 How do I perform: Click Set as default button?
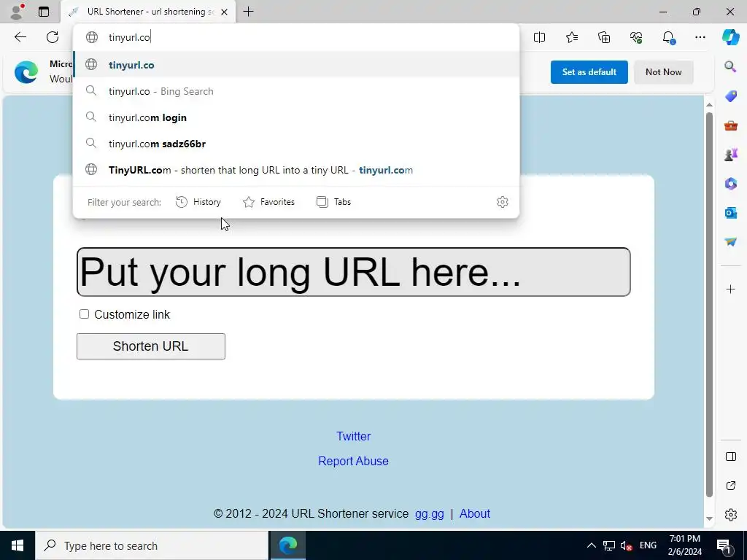tap(589, 72)
